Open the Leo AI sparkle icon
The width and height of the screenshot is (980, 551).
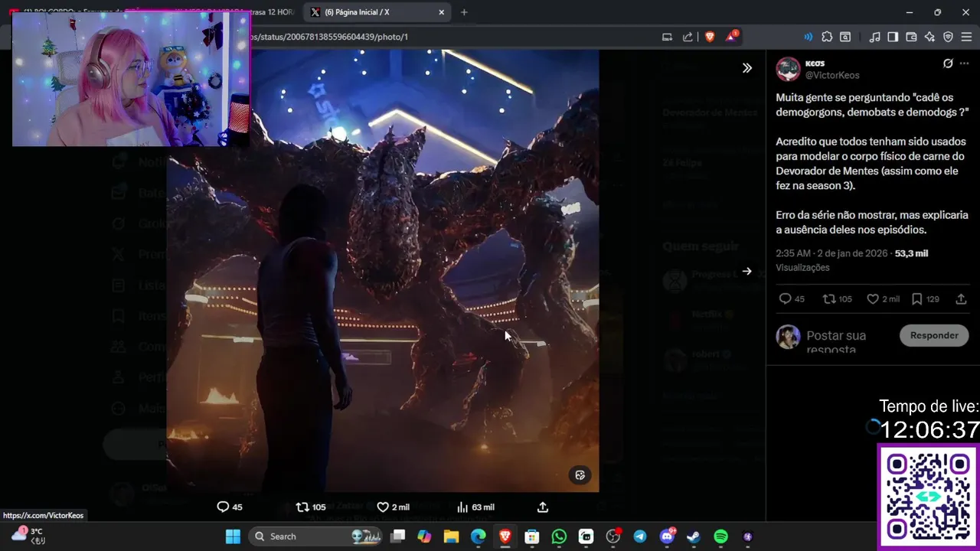(929, 37)
